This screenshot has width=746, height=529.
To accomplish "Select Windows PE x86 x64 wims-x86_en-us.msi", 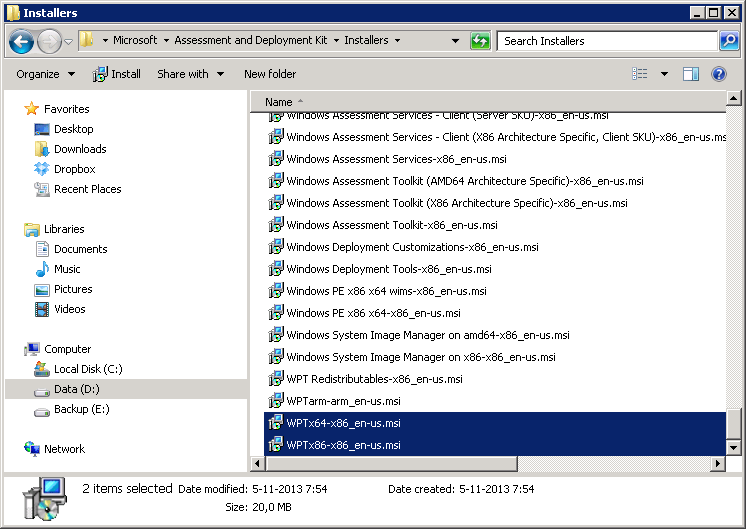I will pos(377,291).
